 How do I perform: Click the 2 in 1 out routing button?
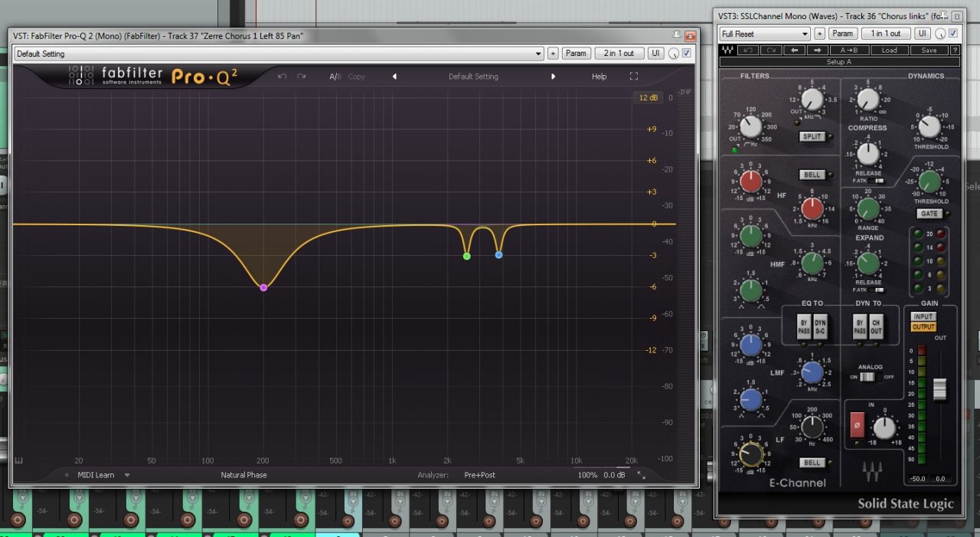619,54
